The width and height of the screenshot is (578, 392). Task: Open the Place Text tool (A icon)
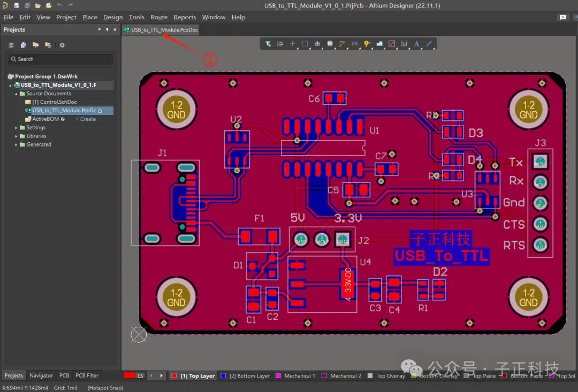(x=416, y=44)
